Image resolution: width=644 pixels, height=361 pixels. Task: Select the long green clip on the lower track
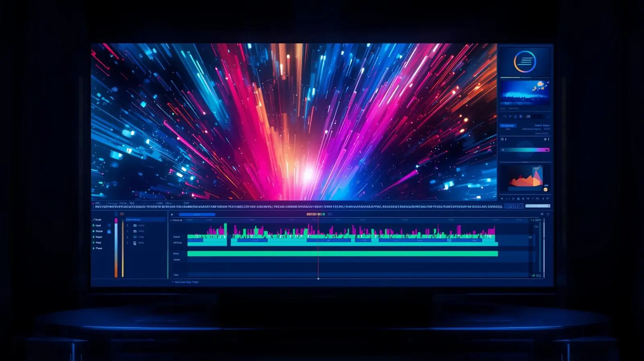[x=343, y=254]
